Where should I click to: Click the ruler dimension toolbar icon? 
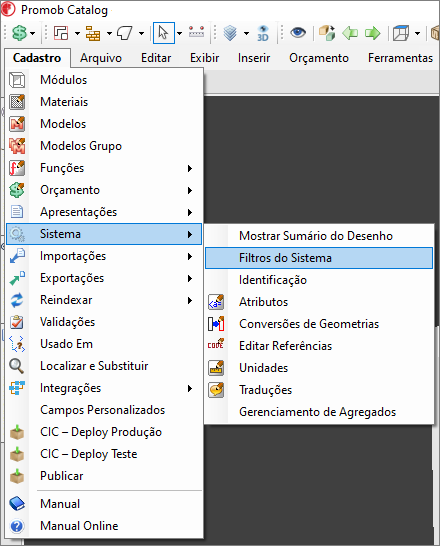[x=196, y=32]
